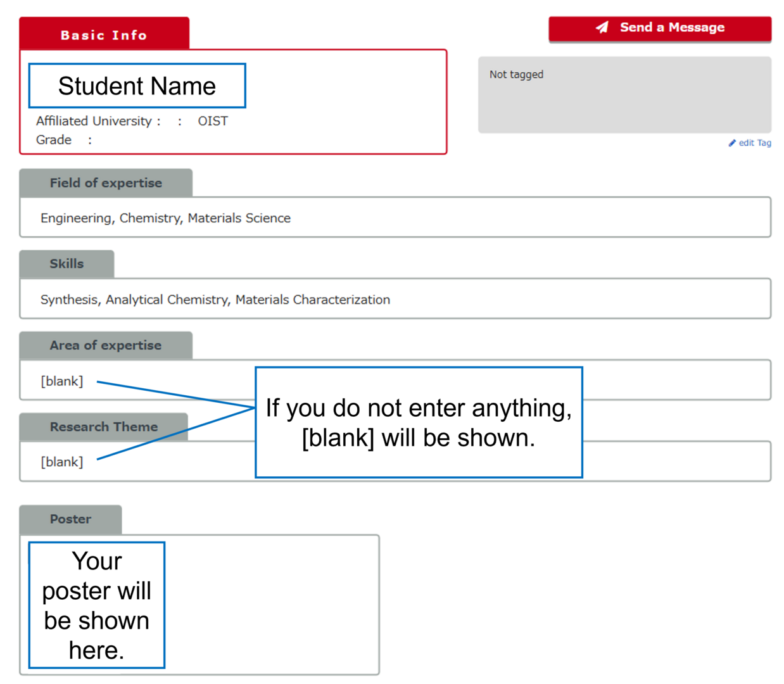This screenshot has width=784, height=684.
Task: Click the Not tagged text in tag box
Action: pos(516,75)
